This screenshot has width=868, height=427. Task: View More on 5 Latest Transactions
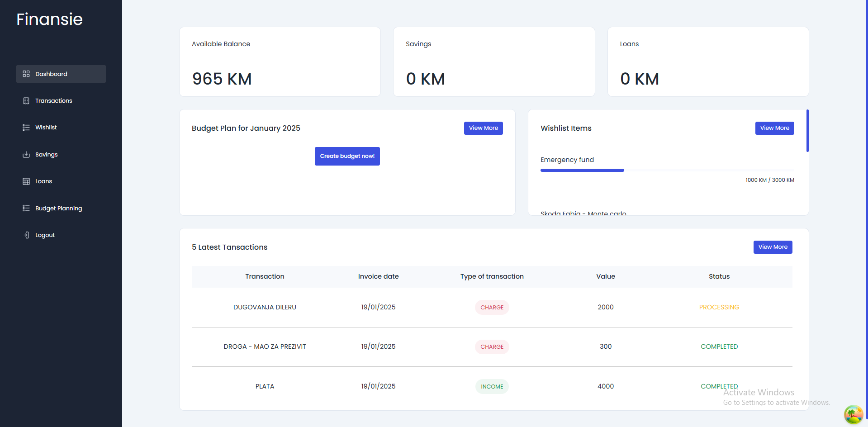(773, 247)
